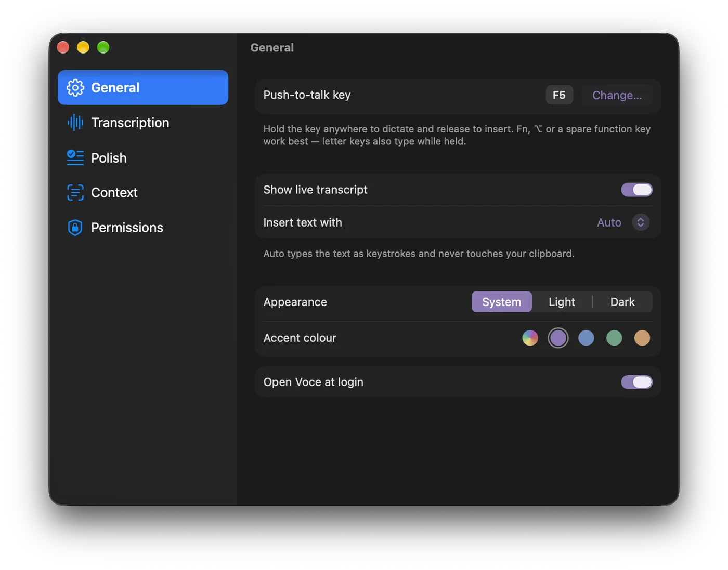Open the Transcription settings pane

(x=143, y=123)
